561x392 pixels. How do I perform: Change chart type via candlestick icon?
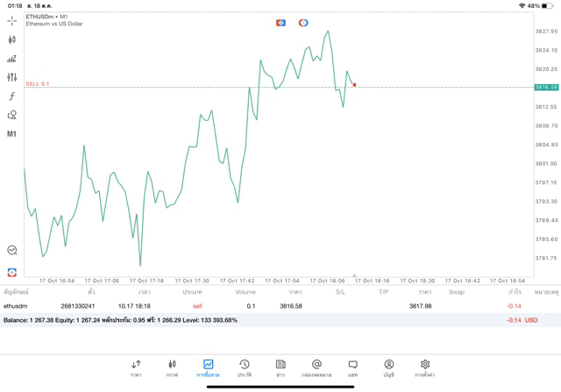point(11,39)
